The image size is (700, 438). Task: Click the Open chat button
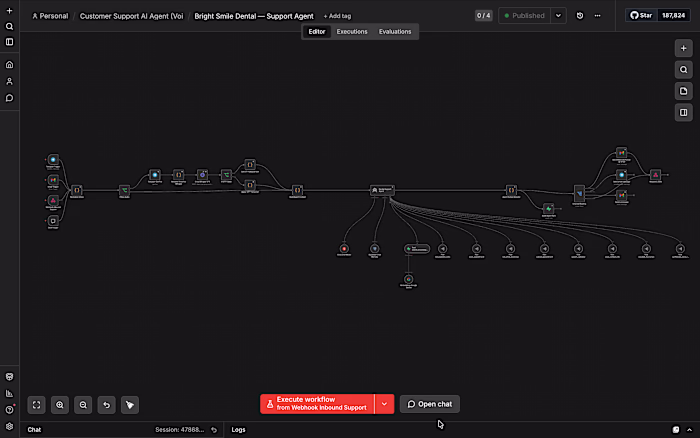coord(429,404)
